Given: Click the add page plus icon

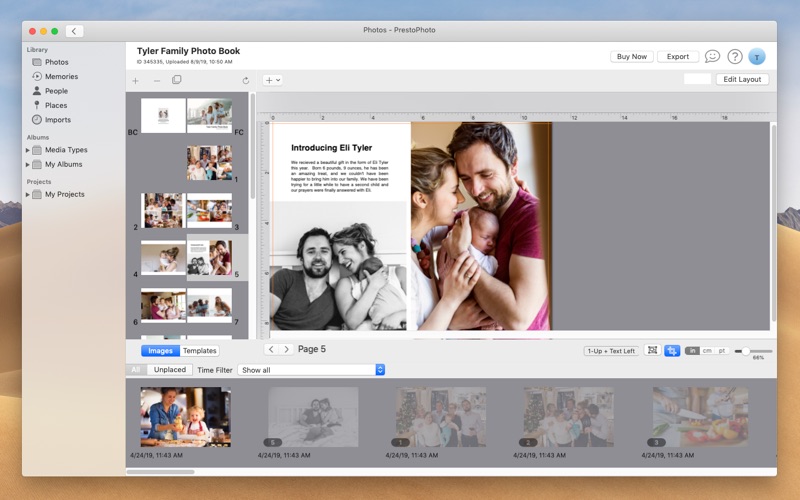Looking at the screenshot, I should pyautogui.click(x=136, y=80).
